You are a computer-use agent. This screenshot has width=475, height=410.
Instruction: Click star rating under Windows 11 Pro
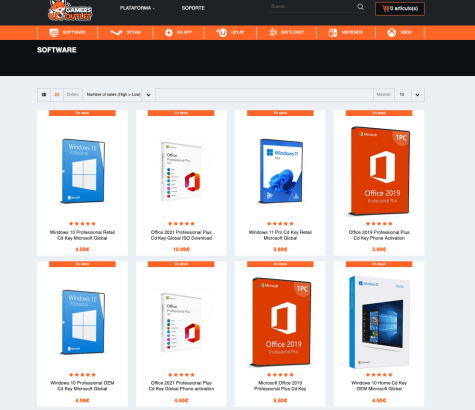tap(280, 224)
